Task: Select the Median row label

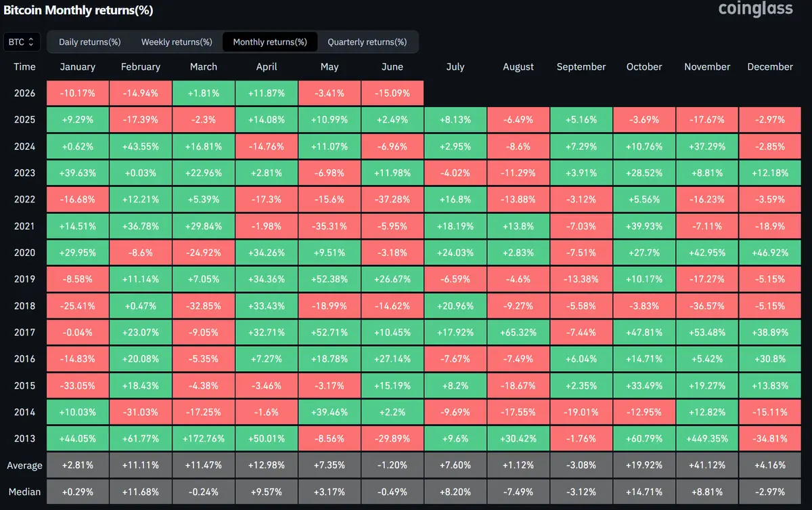Action: (24, 492)
